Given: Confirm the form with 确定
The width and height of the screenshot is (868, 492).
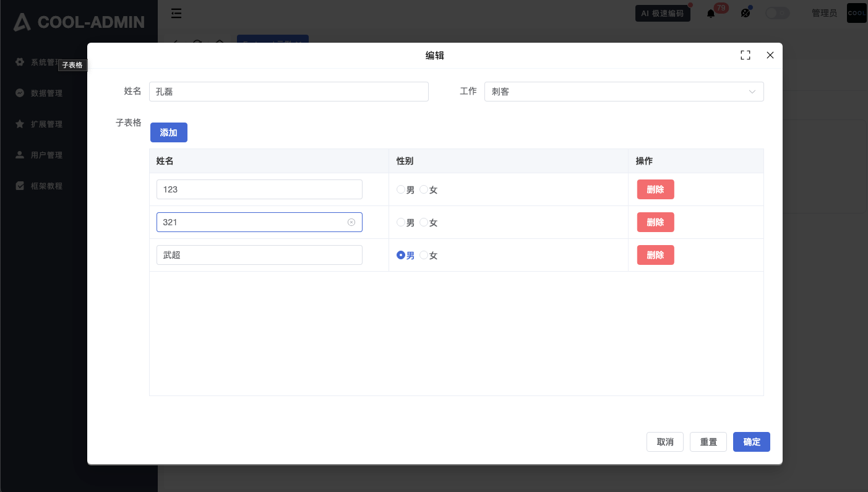Looking at the screenshot, I should 751,442.
